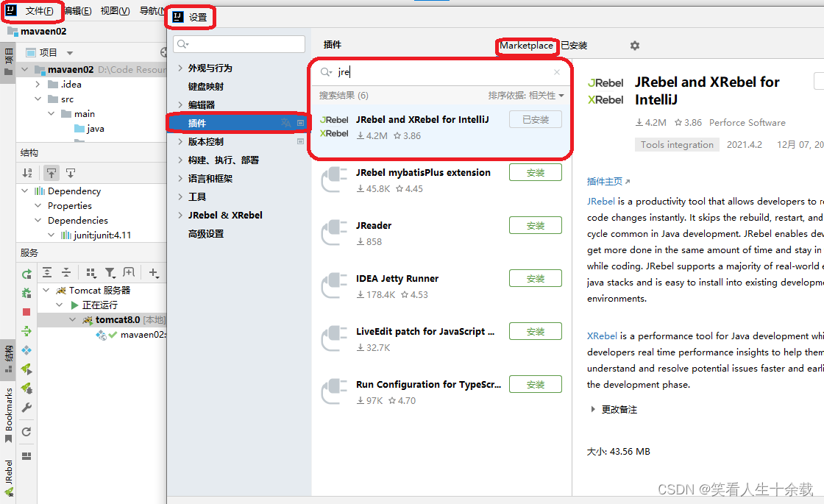Select 高级设置 in settings list

[x=206, y=233]
